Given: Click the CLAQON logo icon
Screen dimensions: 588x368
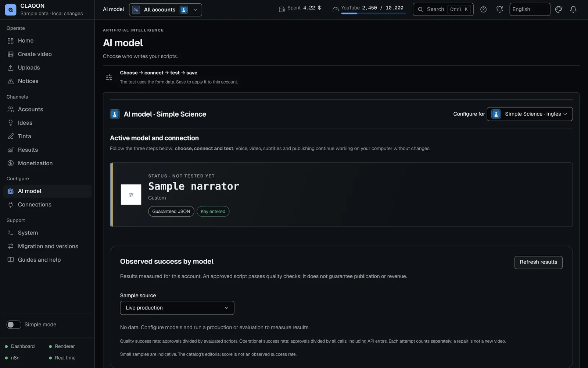Looking at the screenshot, I should coord(10,10).
